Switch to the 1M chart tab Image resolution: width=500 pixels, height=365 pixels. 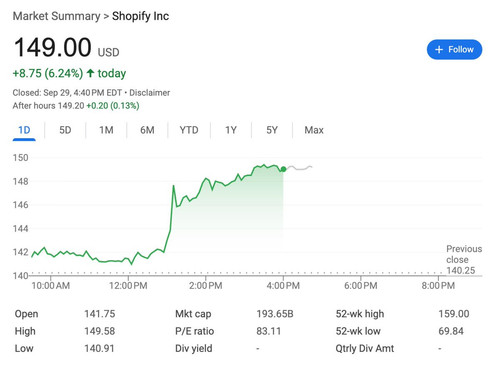pyautogui.click(x=106, y=130)
